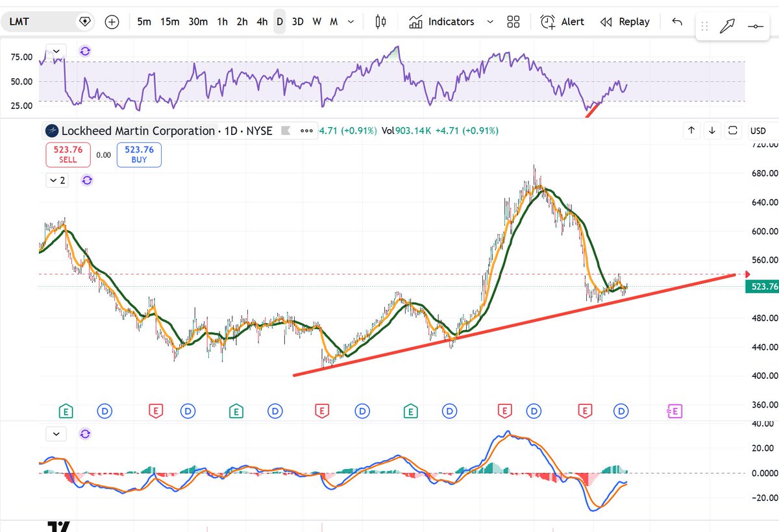Select the horizontal line drawing tool
Screen dimensions: 779x532
pyautogui.click(x=756, y=27)
